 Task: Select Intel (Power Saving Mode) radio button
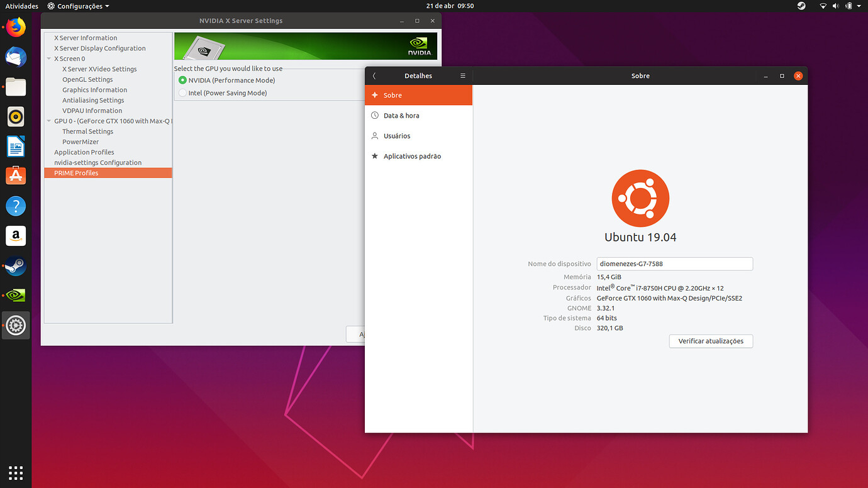point(182,93)
